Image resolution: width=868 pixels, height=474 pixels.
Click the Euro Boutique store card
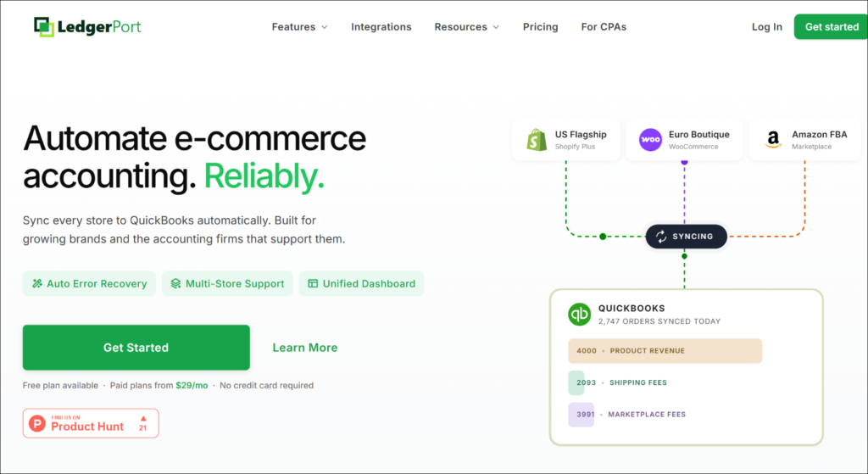684,140
